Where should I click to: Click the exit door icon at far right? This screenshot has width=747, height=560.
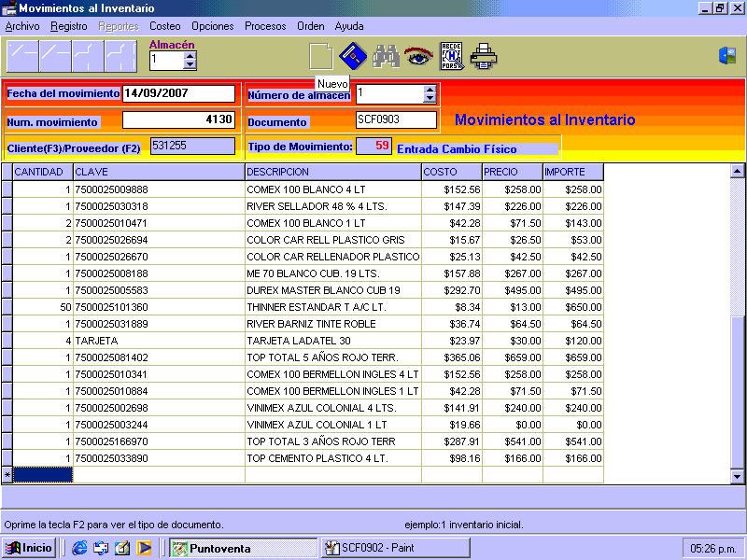pyautogui.click(x=726, y=56)
